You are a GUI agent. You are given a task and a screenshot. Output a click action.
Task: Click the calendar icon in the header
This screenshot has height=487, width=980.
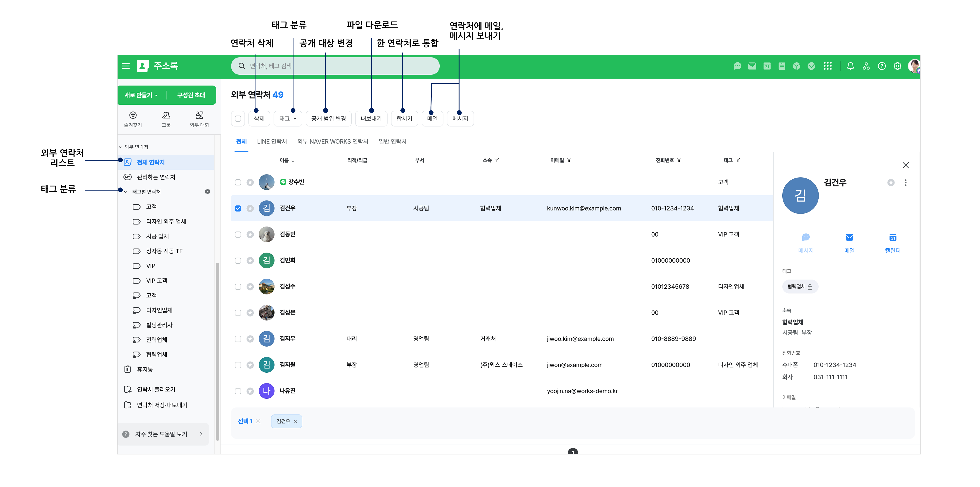tap(767, 66)
